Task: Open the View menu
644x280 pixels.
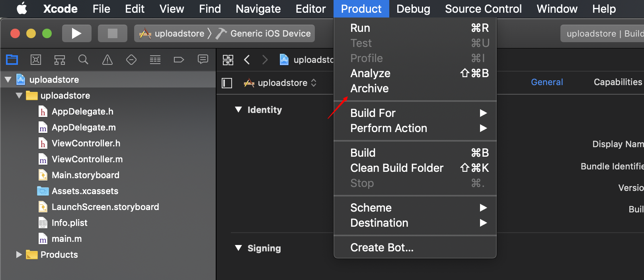Action: [x=172, y=9]
